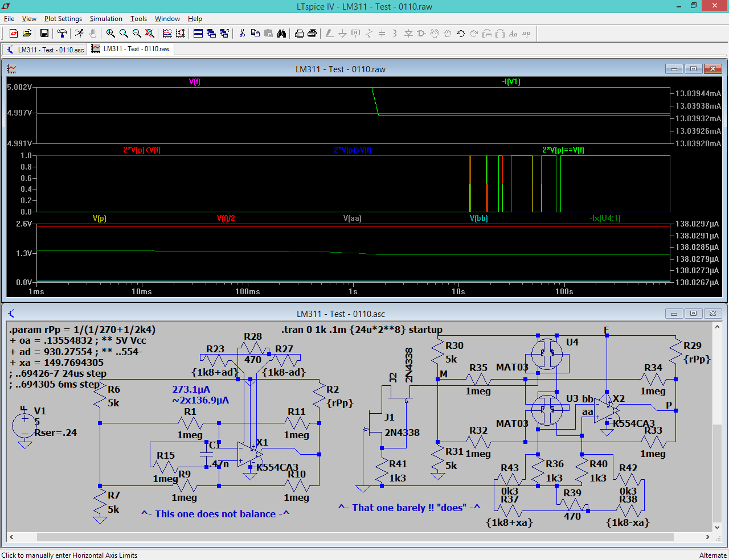The image size is (729, 560).
Task: Click the green -I(V1) trace label
Action: [x=511, y=82]
